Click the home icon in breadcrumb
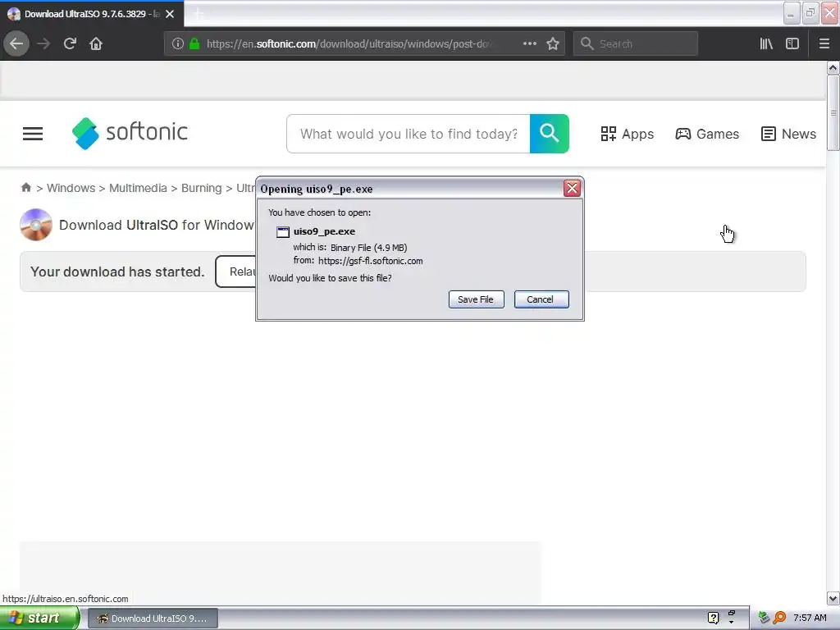 point(25,188)
